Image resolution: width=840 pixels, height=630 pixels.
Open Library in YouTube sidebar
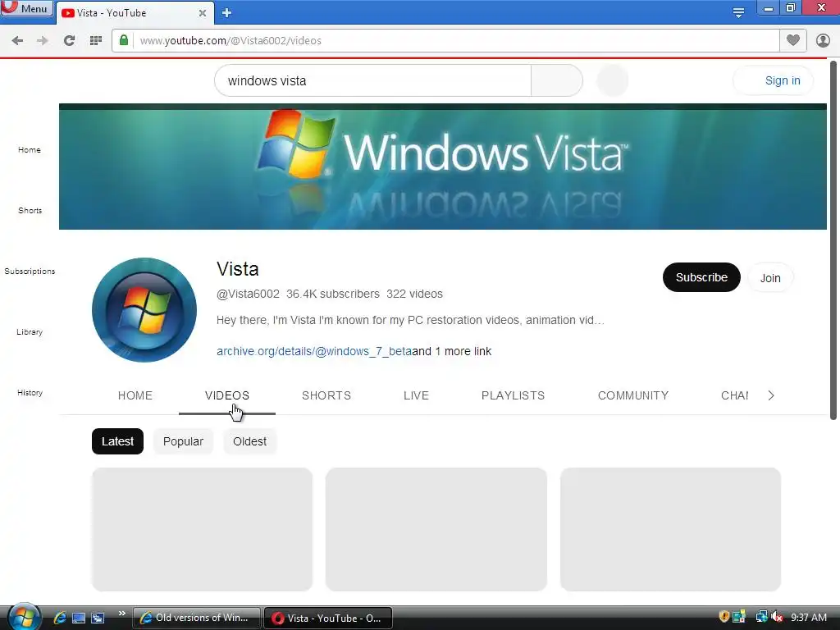click(x=30, y=331)
